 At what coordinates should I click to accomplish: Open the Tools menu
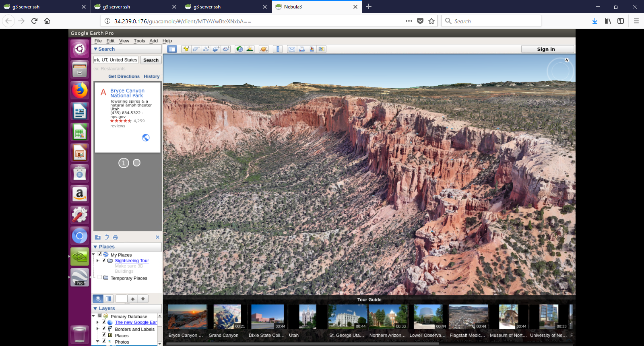139,41
